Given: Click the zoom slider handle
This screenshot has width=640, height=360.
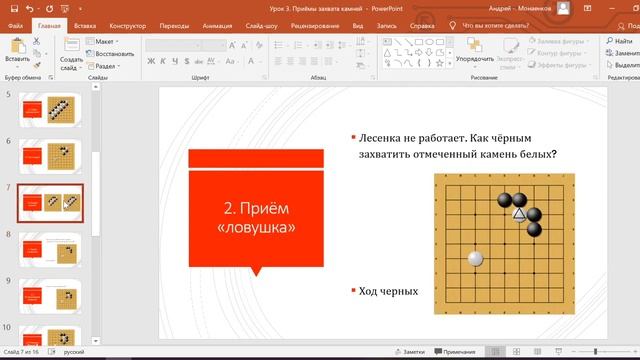Looking at the screenshot, I should pos(595,351).
